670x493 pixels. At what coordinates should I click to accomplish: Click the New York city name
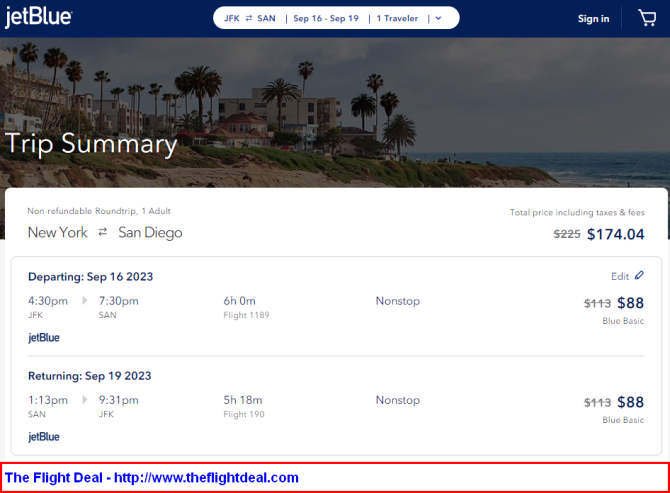point(58,232)
